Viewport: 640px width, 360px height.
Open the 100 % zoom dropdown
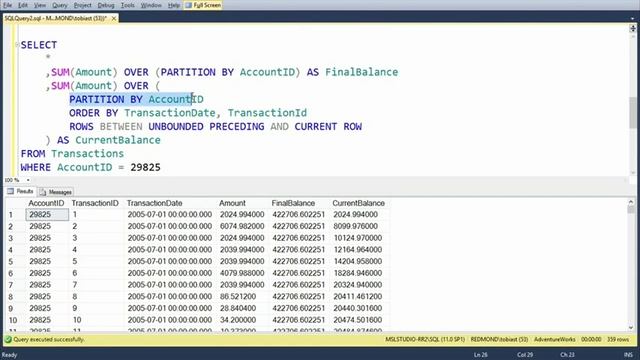point(28,180)
